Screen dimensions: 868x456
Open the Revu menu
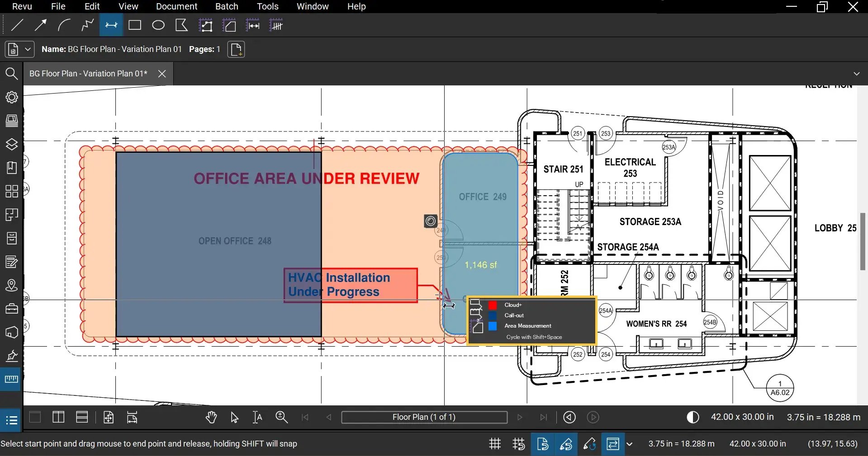(x=22, y=6)
